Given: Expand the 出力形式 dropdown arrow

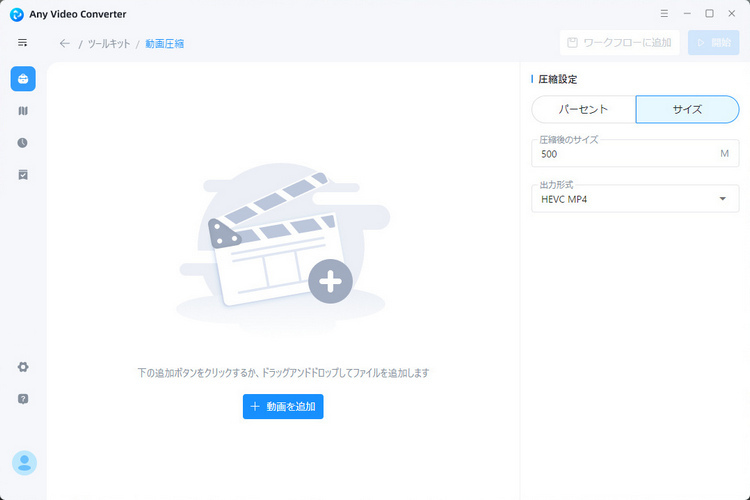Looking at the screenshot, I should point(723,199).
